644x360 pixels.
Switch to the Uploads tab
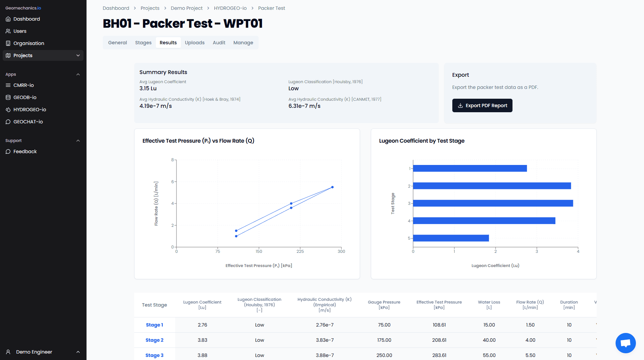pyautogui.click(x=195, y=43)
